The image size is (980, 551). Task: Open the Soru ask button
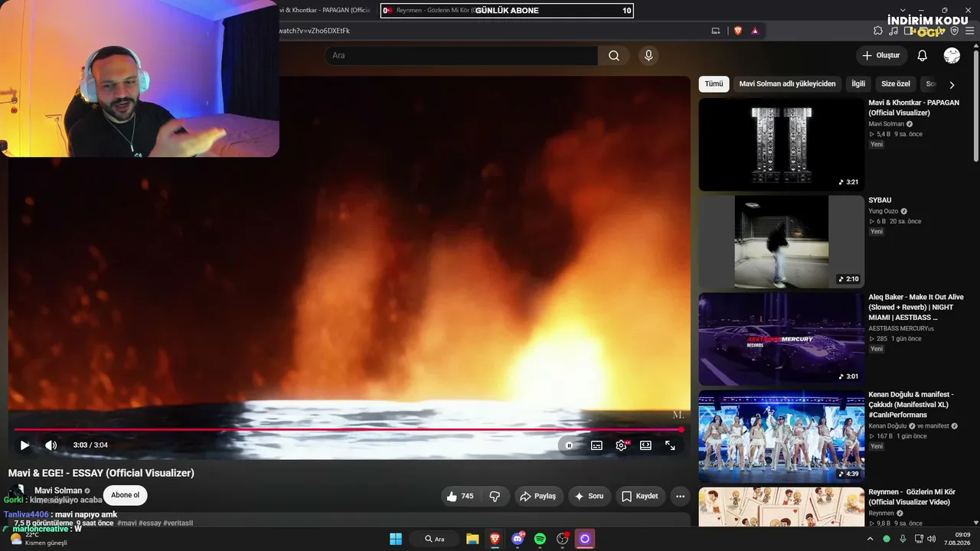pyautogui.click(x=590, y=496)
